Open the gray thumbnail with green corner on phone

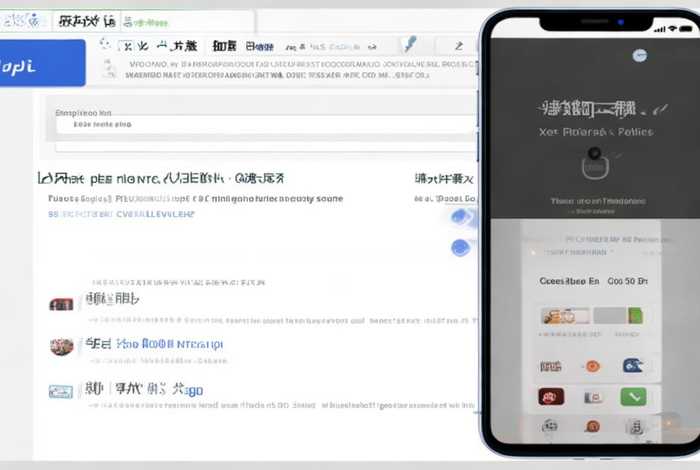(x=618, y=316)
